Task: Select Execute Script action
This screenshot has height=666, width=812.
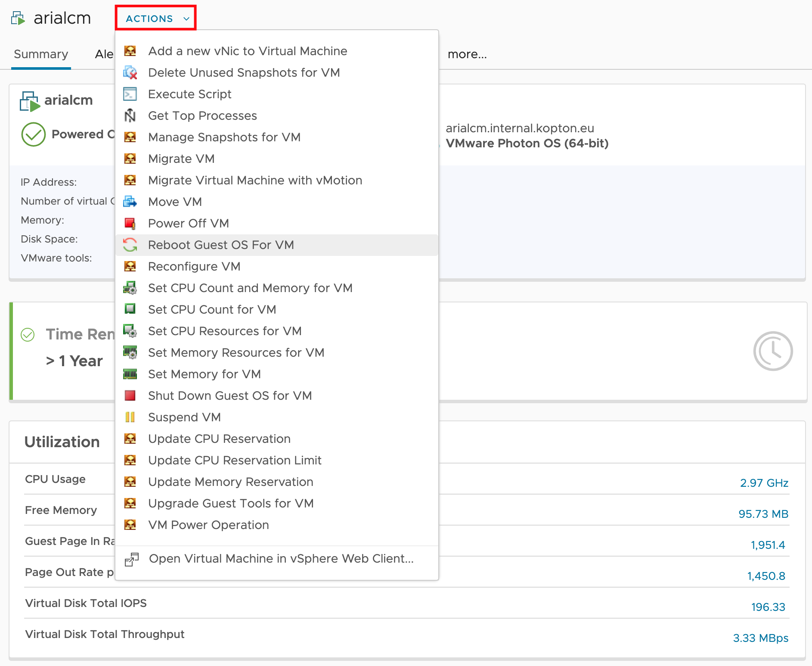Action: (x=277, y=94)
